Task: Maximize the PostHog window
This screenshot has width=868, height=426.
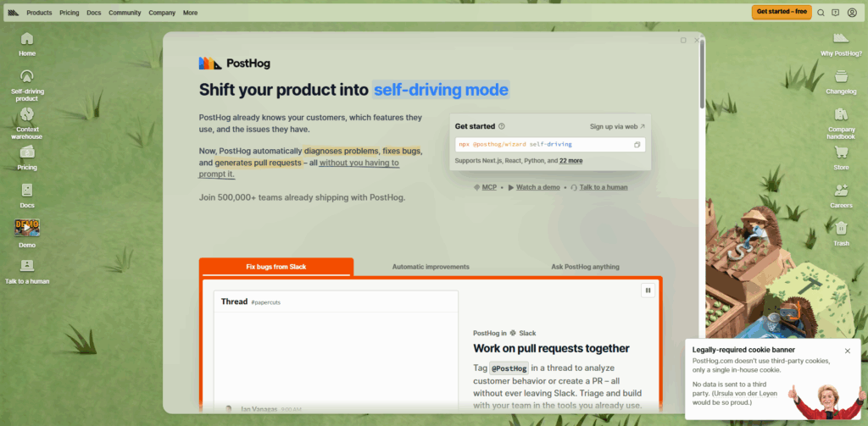Action: pyautogui.click(x=683, y=40)
